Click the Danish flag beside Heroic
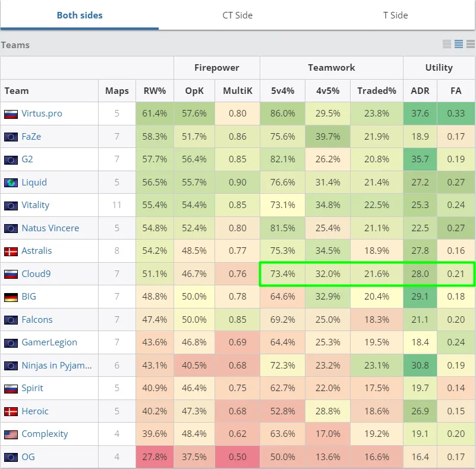The width and height of the screenshot is (476, 469). [11, 412]
